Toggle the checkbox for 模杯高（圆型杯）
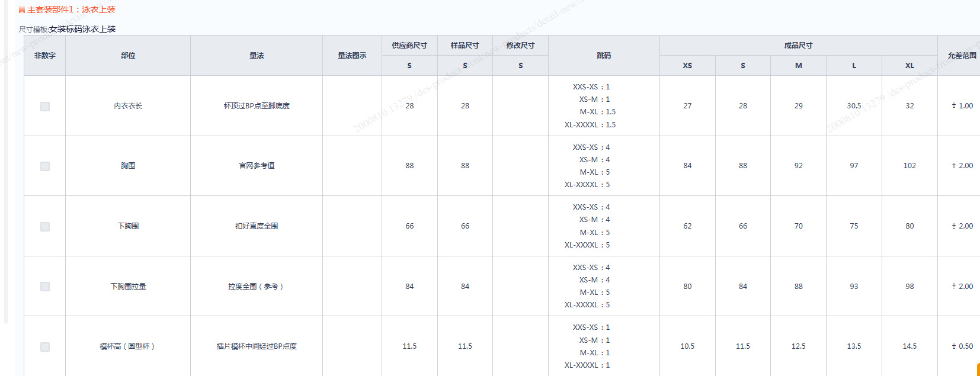The height and width of the screenshot is (376, 980). pos(45,347)
